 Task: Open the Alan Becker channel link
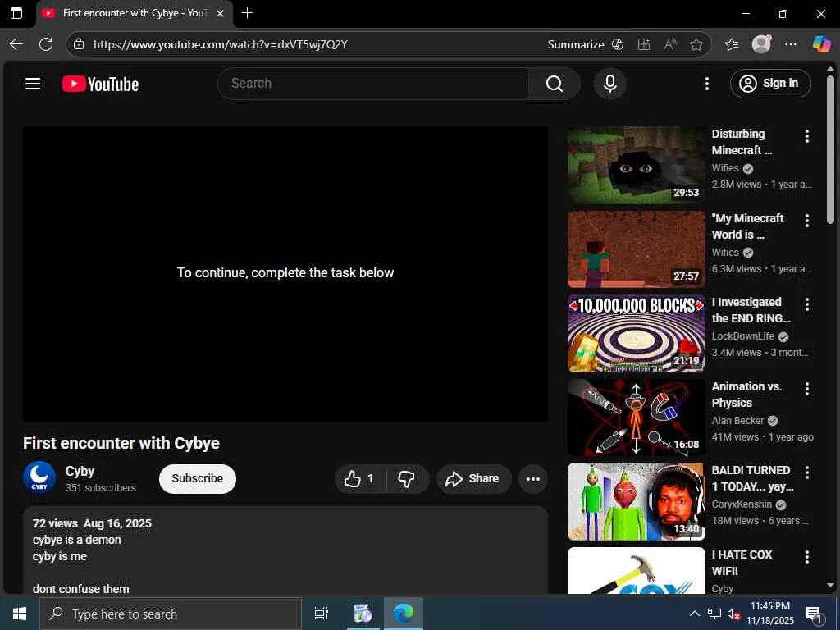[x=737, y=421]
